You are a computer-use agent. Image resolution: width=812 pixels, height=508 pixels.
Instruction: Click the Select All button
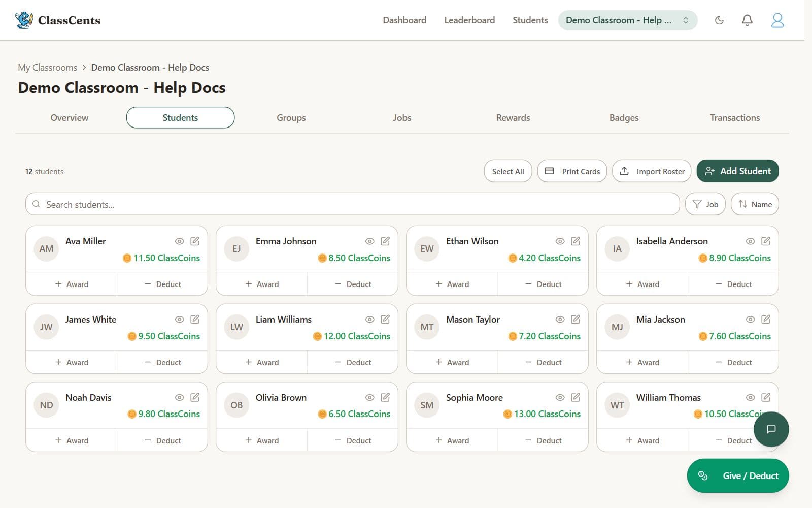point(508,171)
